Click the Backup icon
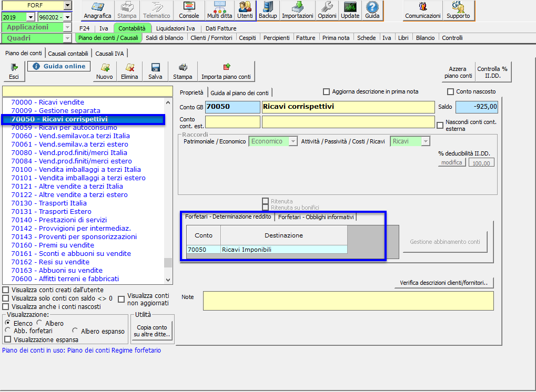The width and height of the screenshot is (536, 392). [x=268, y=10]
